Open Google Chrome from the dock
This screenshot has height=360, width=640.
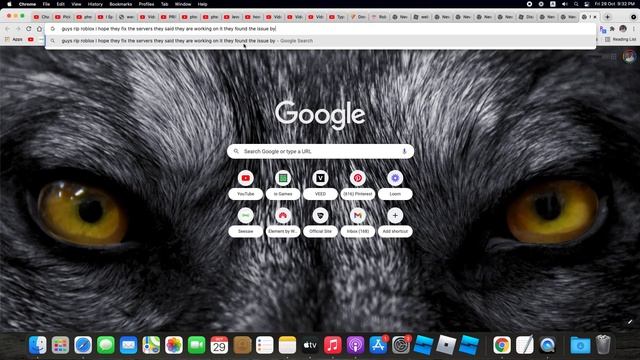click(502, 345)
